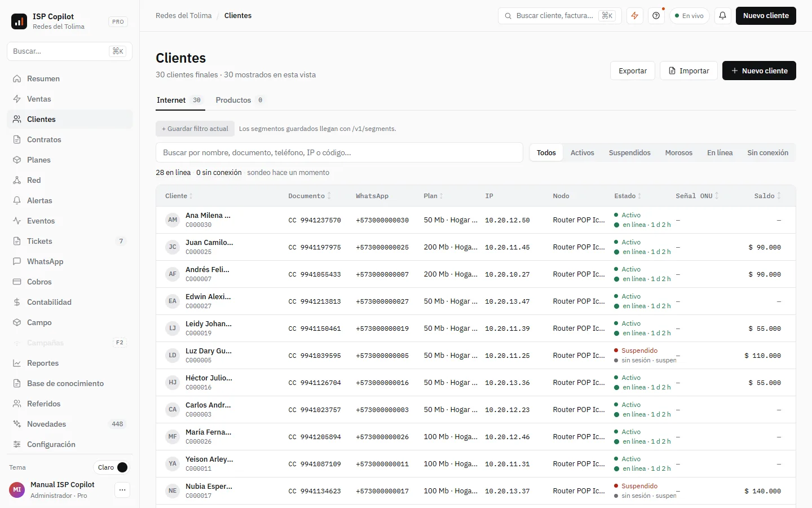
Task: Open the Planes box icon
Action: 17,160
